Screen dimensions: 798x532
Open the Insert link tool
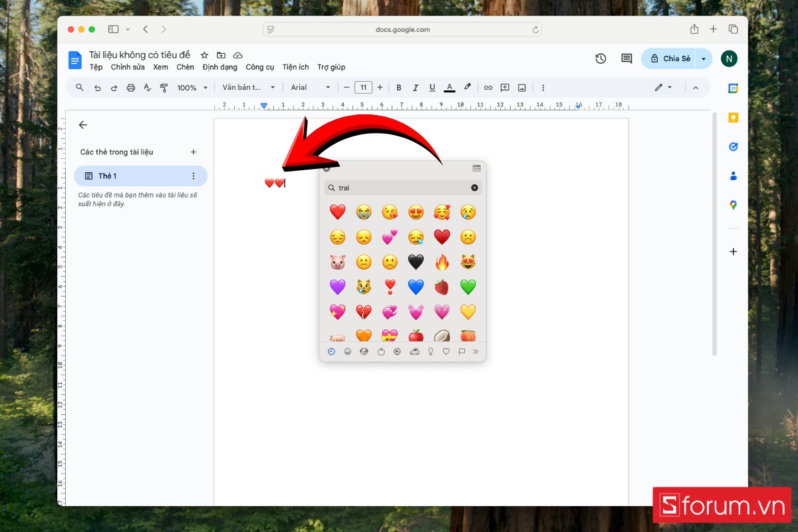click(488, 87)
